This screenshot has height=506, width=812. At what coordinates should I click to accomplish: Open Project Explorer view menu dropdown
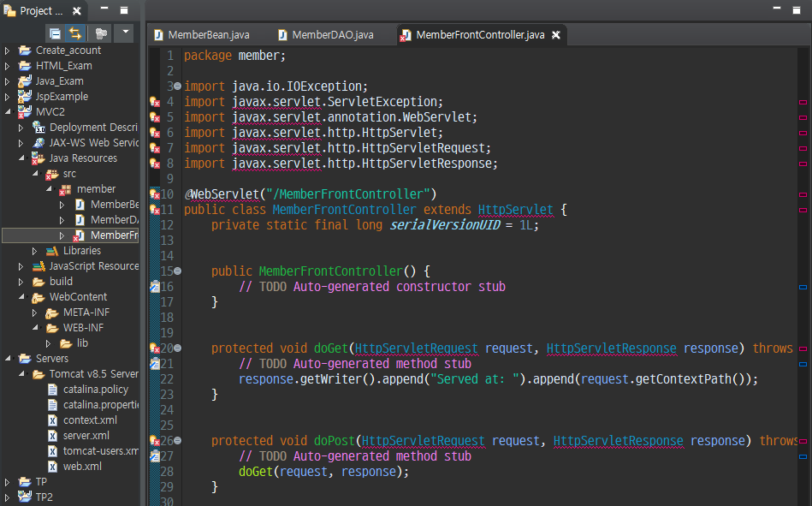pyautogui.click(x=125, y=33)
